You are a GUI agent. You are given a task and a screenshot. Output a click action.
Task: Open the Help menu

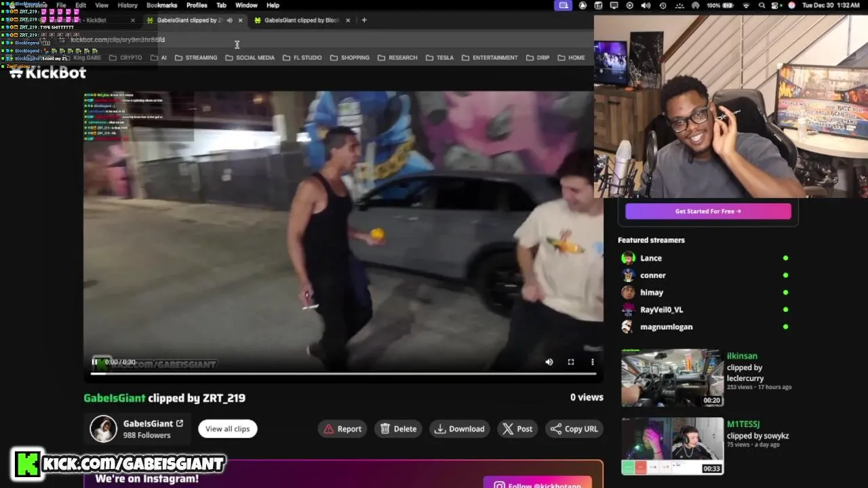pos(273,5)
